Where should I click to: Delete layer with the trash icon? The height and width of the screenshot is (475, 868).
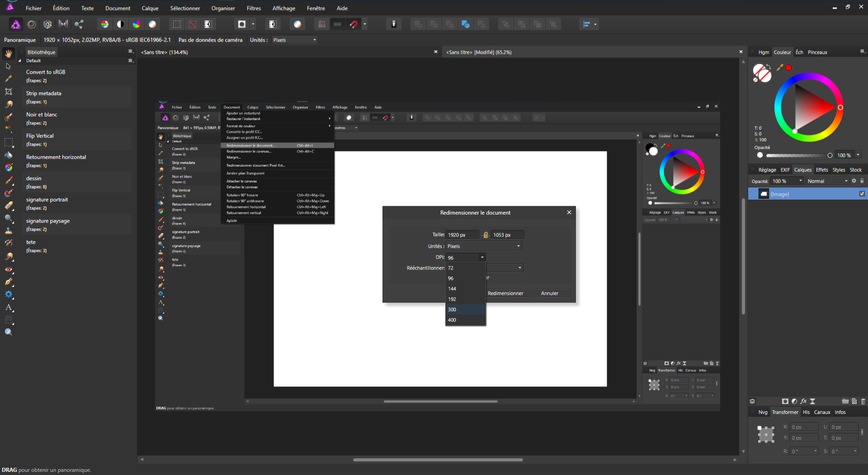863,401
